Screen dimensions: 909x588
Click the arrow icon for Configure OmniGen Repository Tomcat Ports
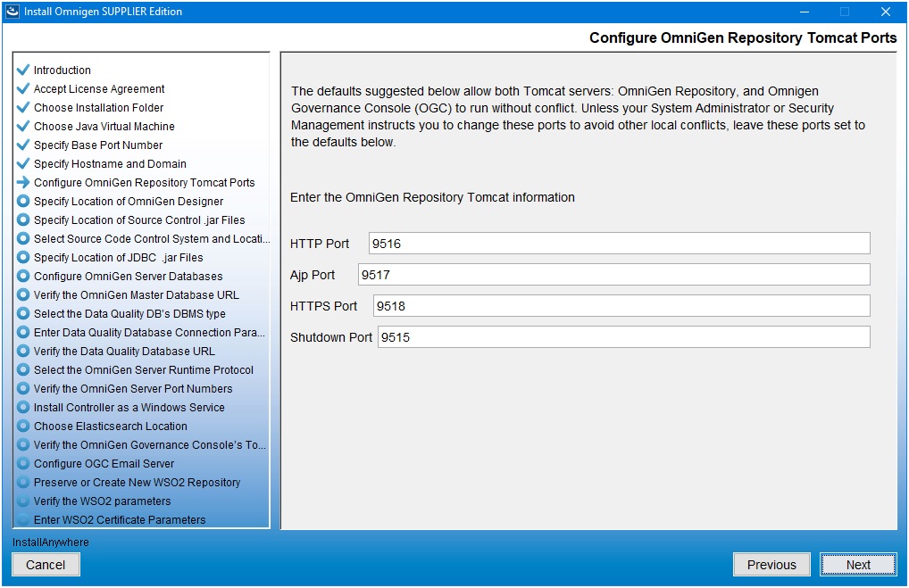click(x=23, y=183)
